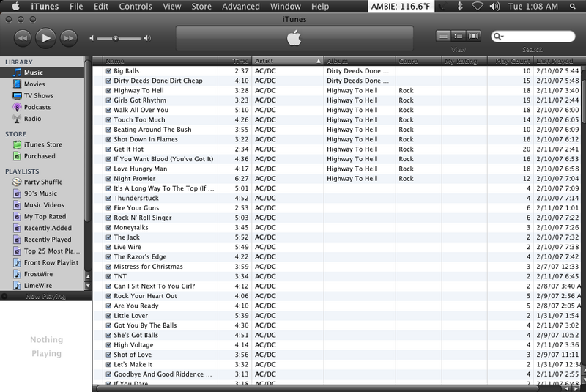Select the FrostWire playlist
Screen dimensions: 586x392
[42, 274]
